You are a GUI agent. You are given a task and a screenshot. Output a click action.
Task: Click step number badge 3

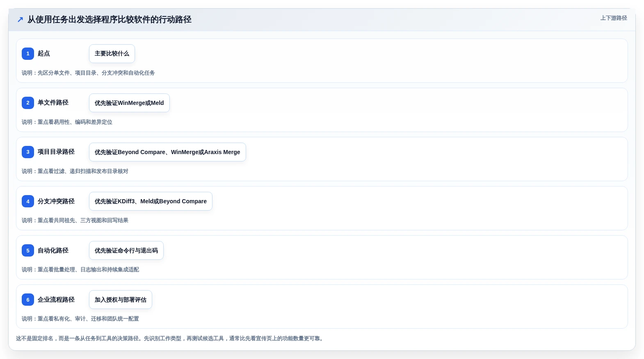coord(28,152)
